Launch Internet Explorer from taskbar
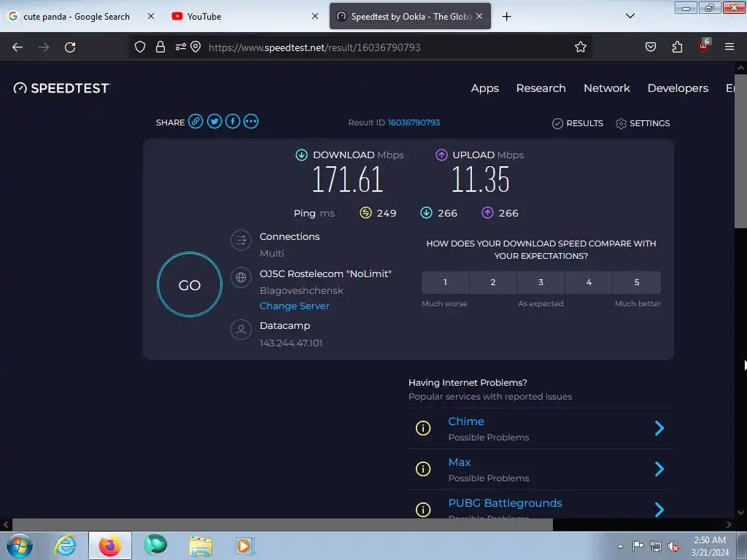The image size is (747, 560). [65, 545]
